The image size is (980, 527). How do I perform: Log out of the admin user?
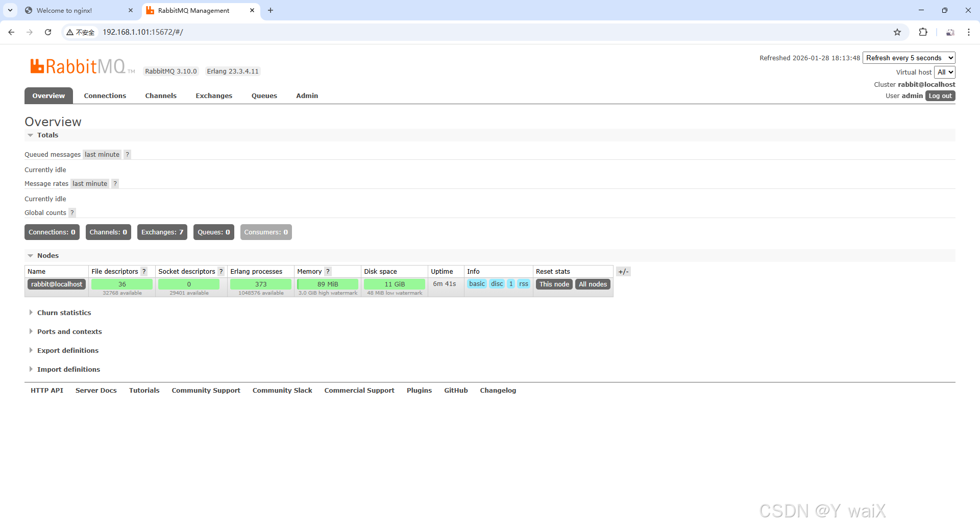940,96
